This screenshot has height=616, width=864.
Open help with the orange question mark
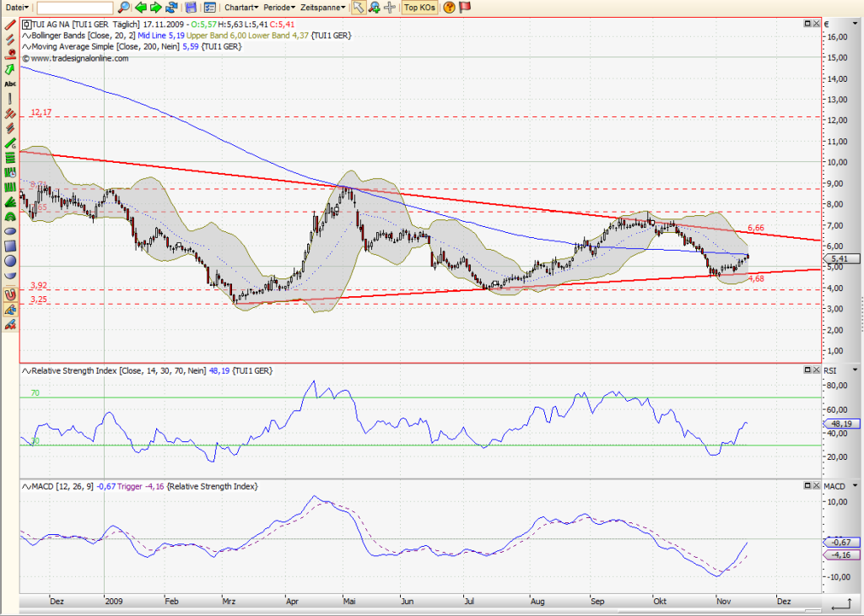pyautogui.click(x=449, y=7)
